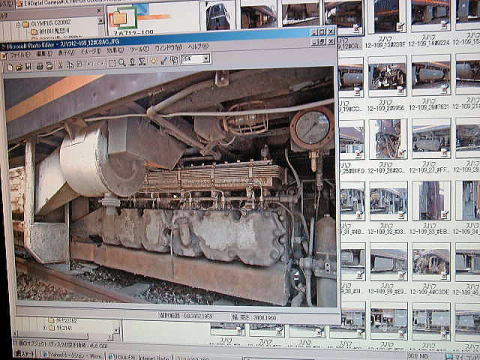This screenshot has height=360, width=480.
Task: Open the イメージ (Image) menu
Action: 91,52
